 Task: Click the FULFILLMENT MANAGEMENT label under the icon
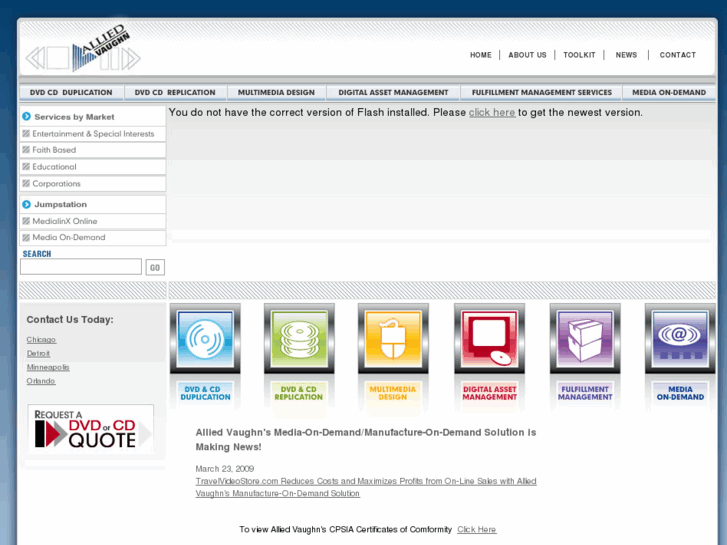(585, 393)
